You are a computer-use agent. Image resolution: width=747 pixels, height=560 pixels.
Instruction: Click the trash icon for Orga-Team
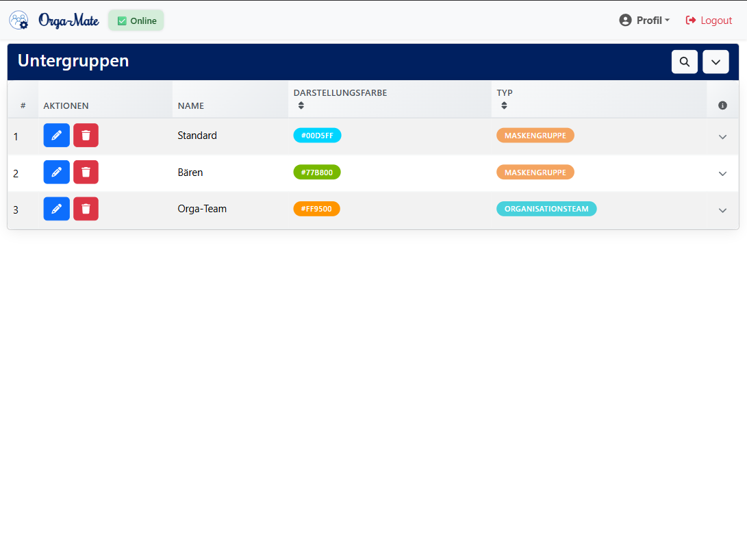(86, 209)
